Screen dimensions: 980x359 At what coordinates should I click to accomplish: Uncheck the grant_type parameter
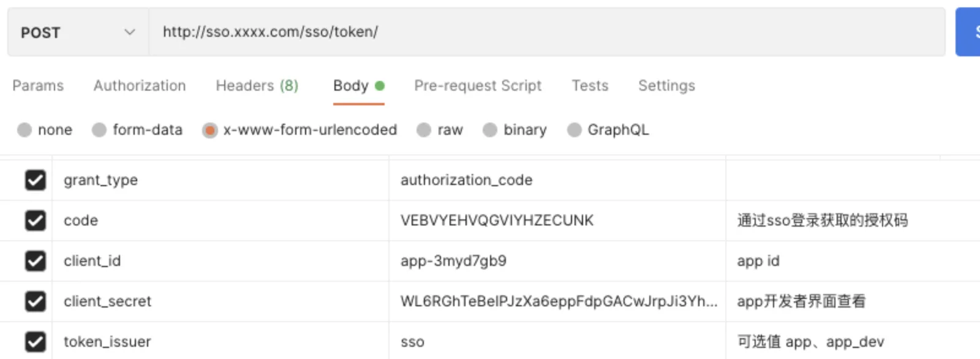coord(35,179)
